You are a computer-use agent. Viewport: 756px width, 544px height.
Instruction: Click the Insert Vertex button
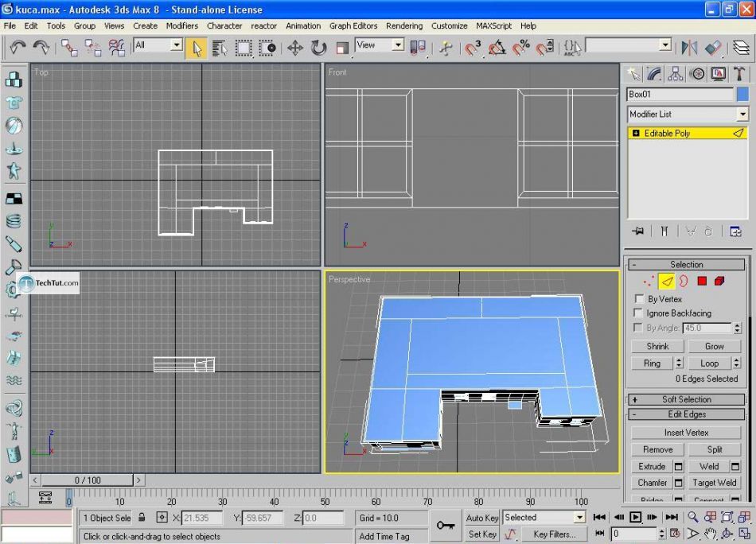(x=686, y=433)
